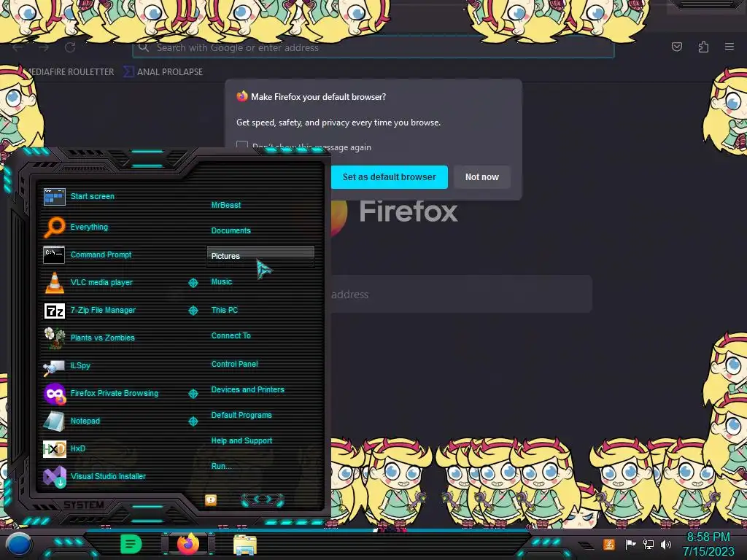Screen dimensions: 747x560
Task: Expand VLC media player jump list
Action: (193, 283)
